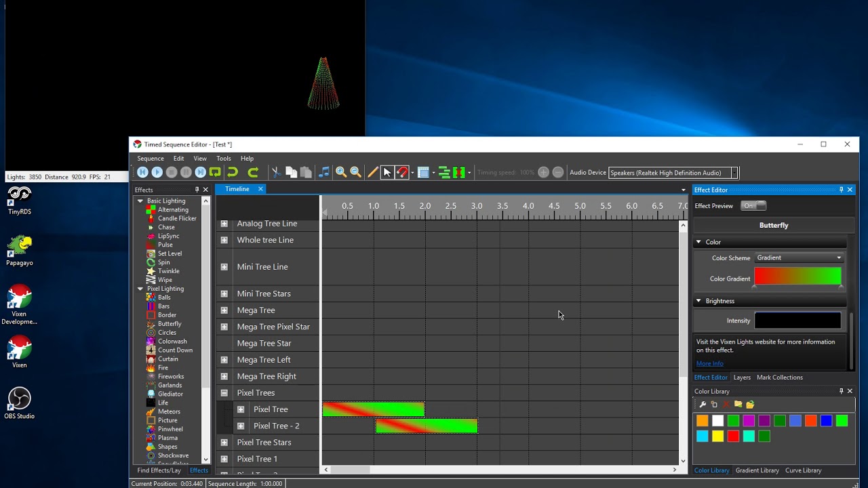Switch to the Find Effects/Lay tab
Image resolution: width=868 pixels, height=488 pixels.
159,470
